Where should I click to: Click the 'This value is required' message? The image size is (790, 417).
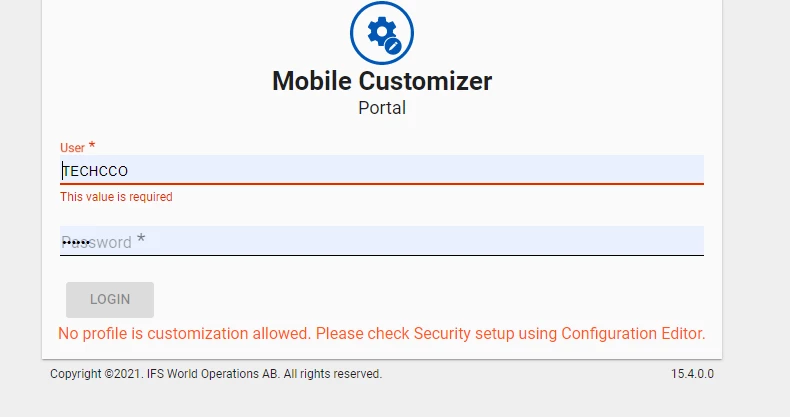tap(116, 197)
